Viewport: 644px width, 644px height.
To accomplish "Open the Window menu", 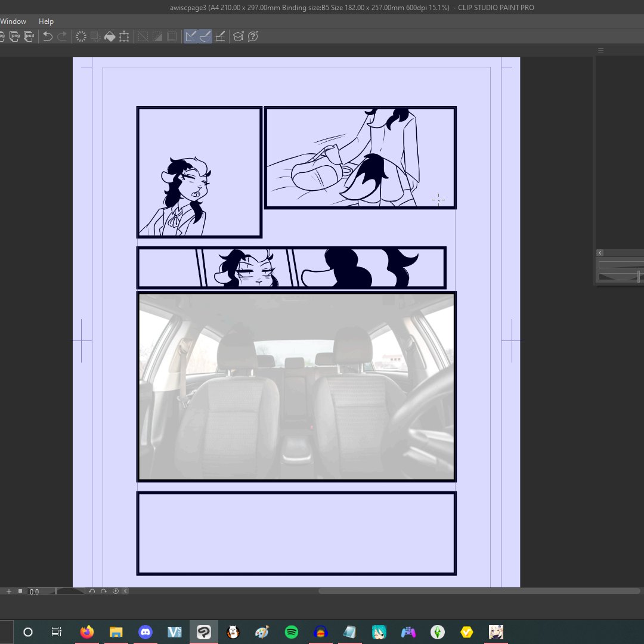I will tap(13, 21).
